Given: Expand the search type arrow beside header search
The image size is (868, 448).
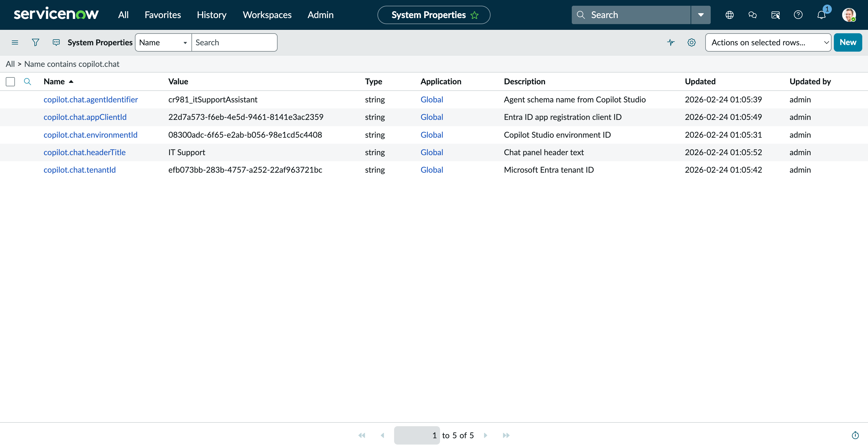Looking at the screenshot, I should click(701, 15).
